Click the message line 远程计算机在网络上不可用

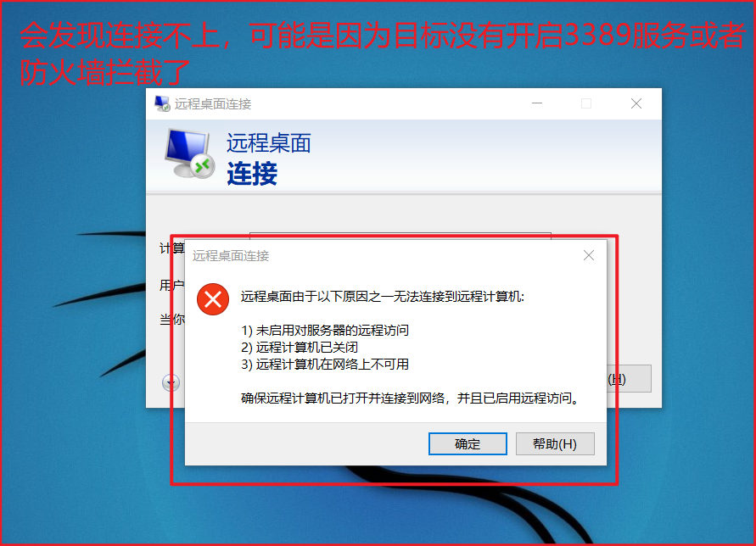[x=325, y=365]
